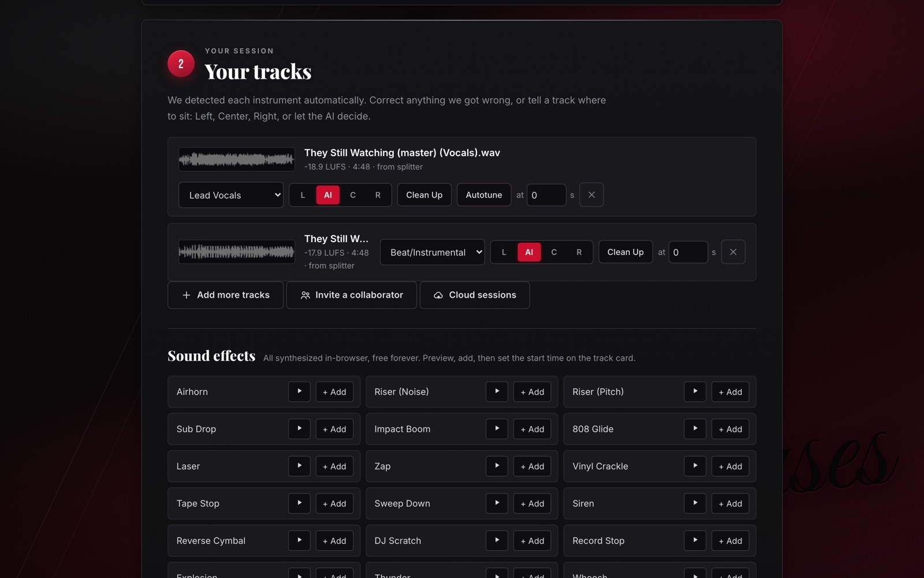Remove the Vocals track with X
924x578 pixels.
point(591,195)
